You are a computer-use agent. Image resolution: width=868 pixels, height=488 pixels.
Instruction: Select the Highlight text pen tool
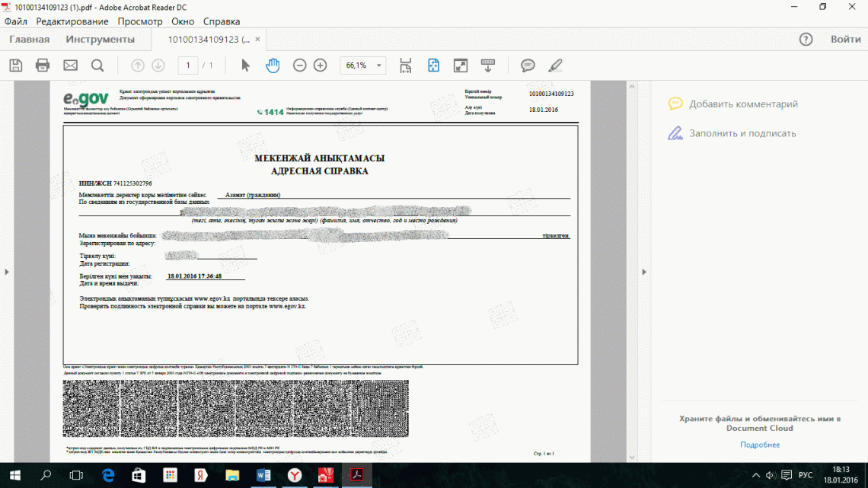point(555,65)
